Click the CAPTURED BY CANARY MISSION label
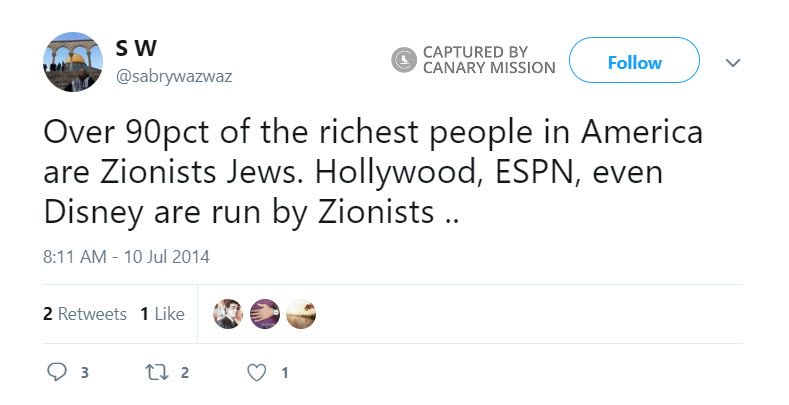Image resolution: width=789 pixels, height=405 pixels. pos(489,60)
